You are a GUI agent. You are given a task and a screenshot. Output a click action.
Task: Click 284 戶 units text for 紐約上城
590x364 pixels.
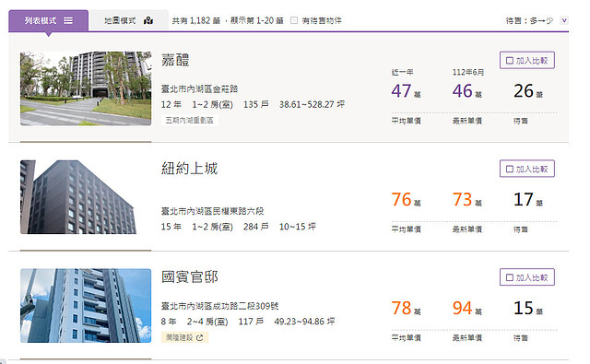pyautogui.click(x=256, y=227)
